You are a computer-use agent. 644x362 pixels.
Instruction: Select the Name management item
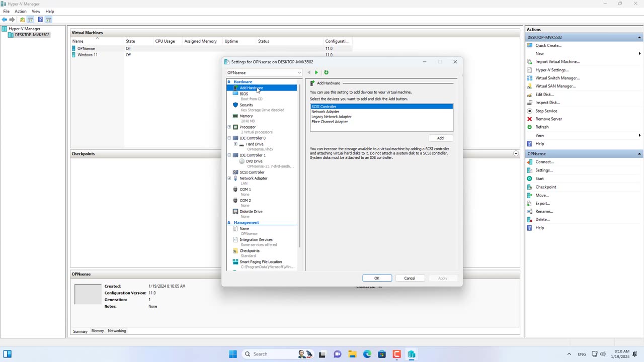(x=244, y=229)
